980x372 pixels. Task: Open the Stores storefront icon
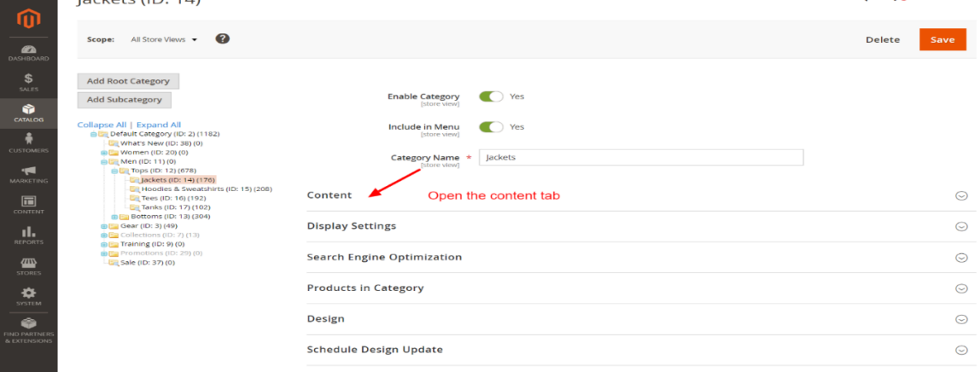[28, 265]
